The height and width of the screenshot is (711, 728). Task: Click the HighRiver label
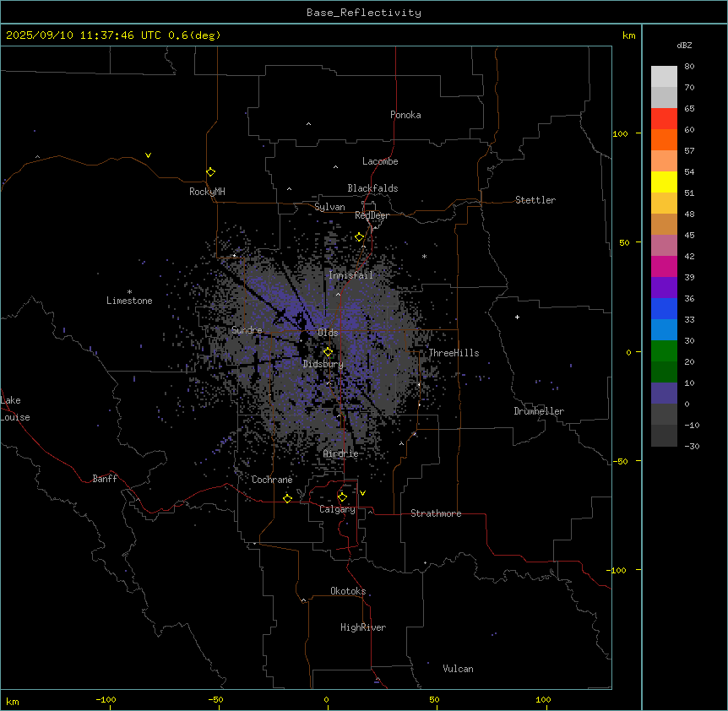coord(363,627)
